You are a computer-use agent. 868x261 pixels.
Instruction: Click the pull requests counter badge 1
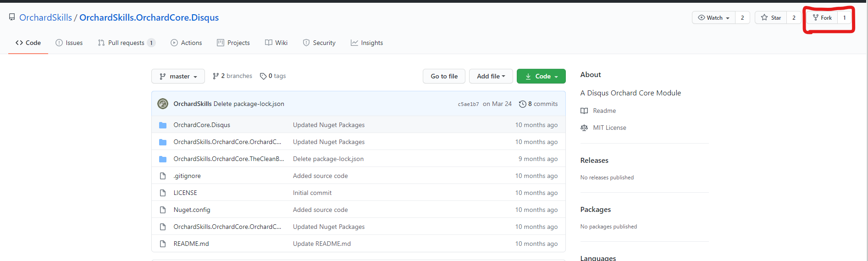[151, 43]
